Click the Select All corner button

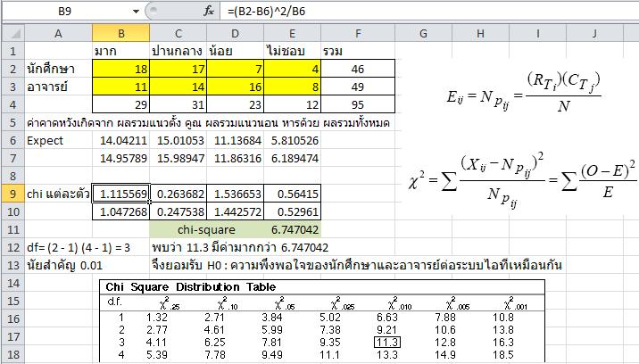coord(12,32)
